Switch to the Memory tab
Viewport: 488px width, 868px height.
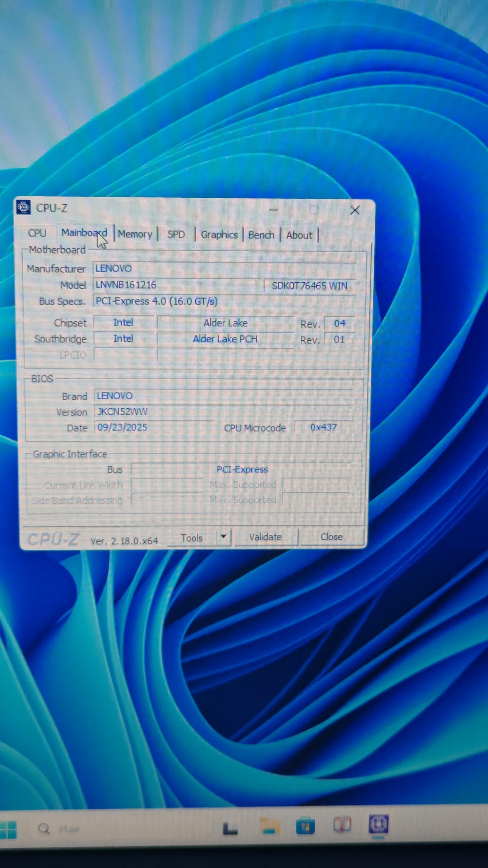click(135, 234)
